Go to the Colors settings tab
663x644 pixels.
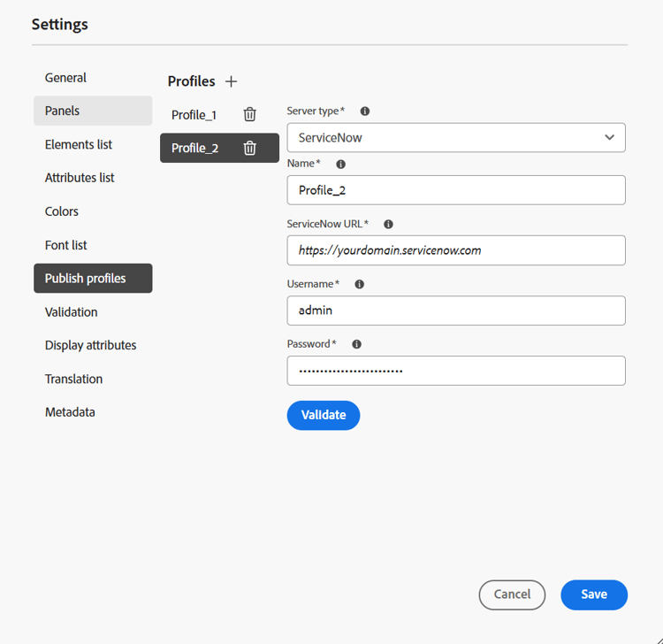[62, 211]
